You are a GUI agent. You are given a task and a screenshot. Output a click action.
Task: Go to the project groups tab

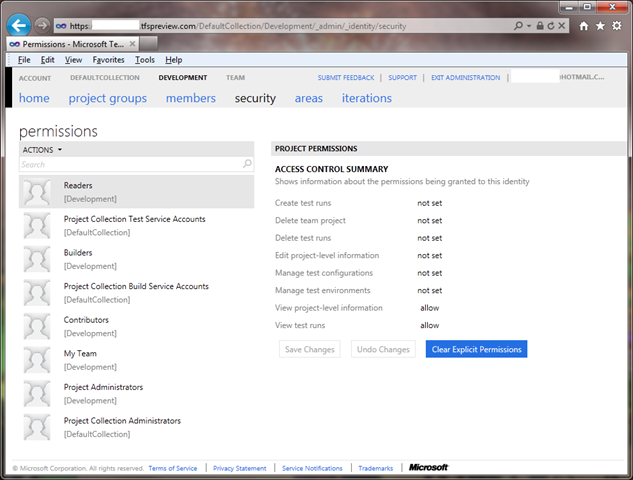(107, 98)
